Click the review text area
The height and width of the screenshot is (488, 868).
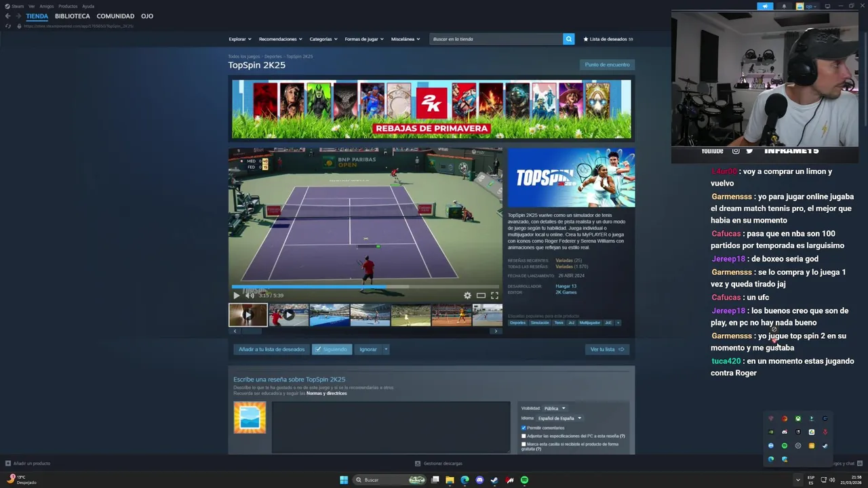point(391,427)
